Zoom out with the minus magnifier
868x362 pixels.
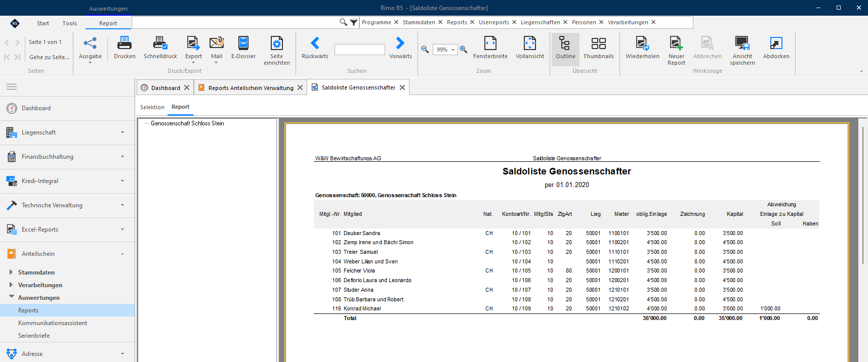coord(425,49)
